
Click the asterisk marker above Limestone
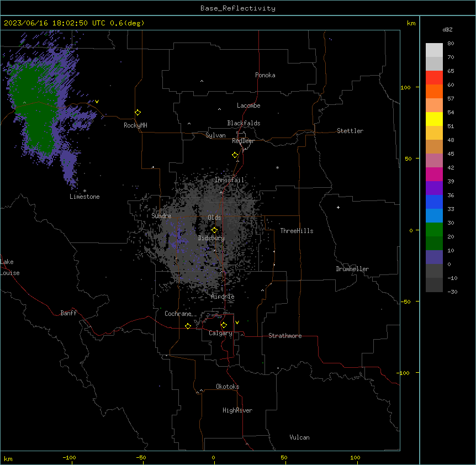(84, 191)
